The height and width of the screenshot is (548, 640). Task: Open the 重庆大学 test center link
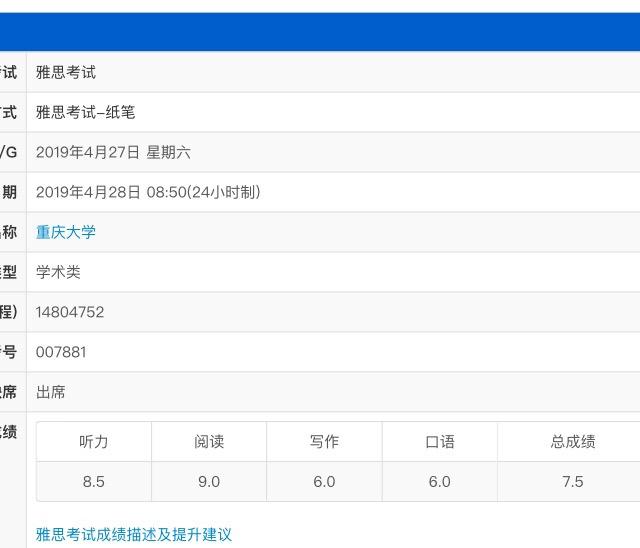pos(66,232)
